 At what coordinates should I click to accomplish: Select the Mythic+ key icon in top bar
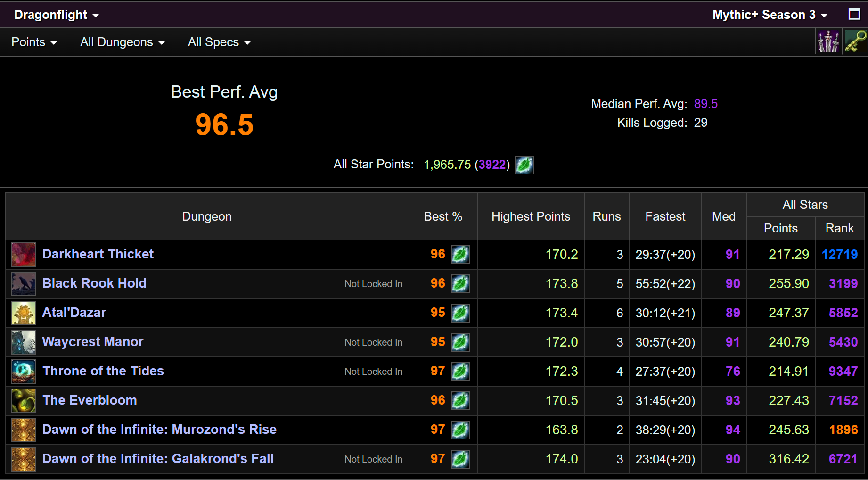click(856, 41)
